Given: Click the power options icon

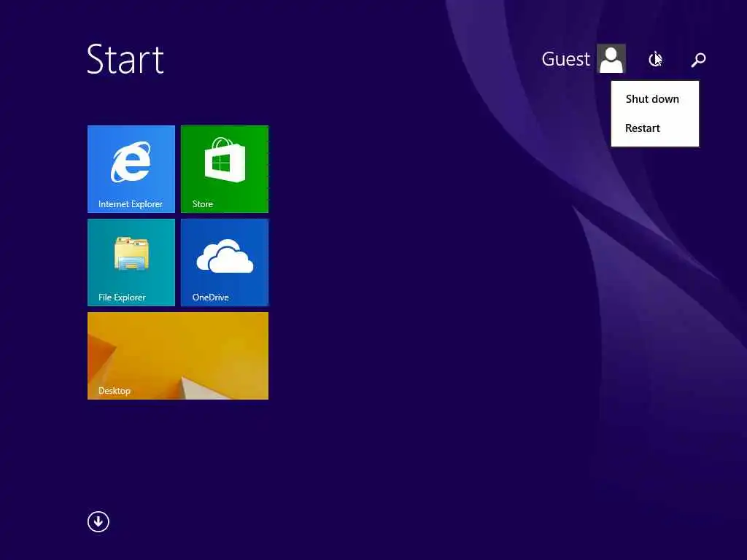Looking at the screenshot, I should pyautogui.click(x=655, y=60).
